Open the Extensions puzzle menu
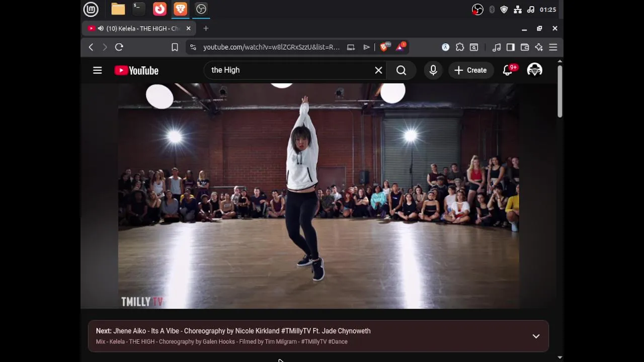Screen dimensions: 644x362 (460, 47)
